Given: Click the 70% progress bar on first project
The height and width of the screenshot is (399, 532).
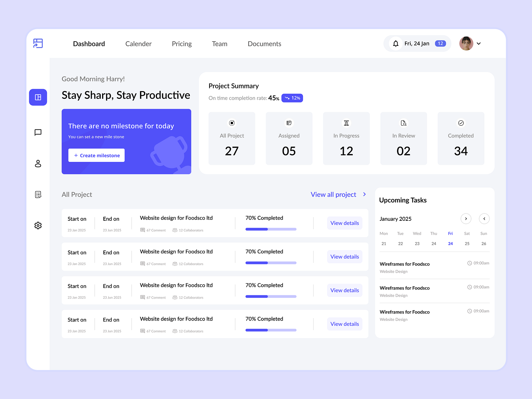Looking at the screenshot, I should [x=271, y=229].
